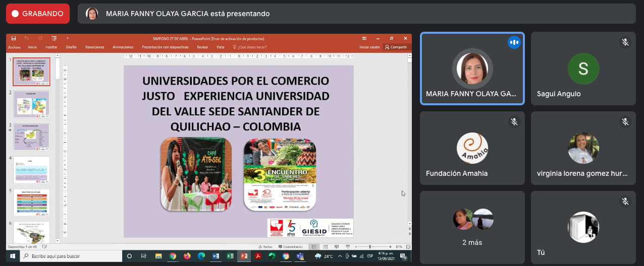Image resolution: width=644 pixels, height=266 pixels.
Task: Select slide 2 thumbnail in the panel
Action: [x=31, y=104]
